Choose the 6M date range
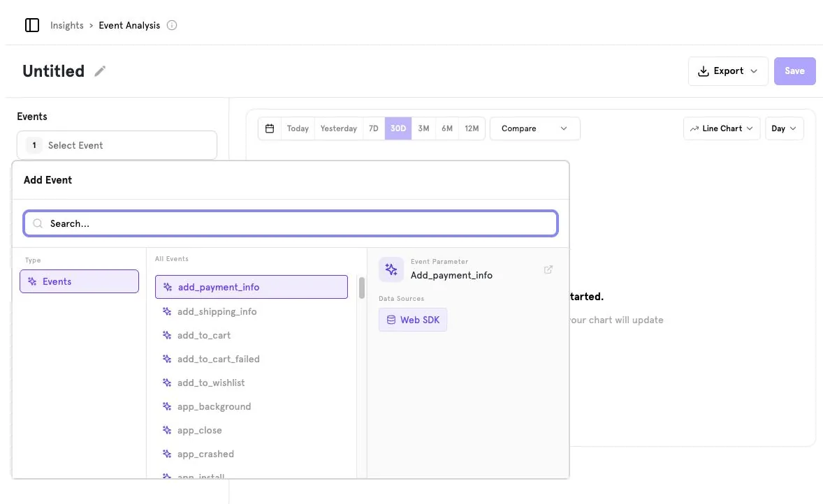The height and width of the screenshot is (504, 823). pos(447,128)
